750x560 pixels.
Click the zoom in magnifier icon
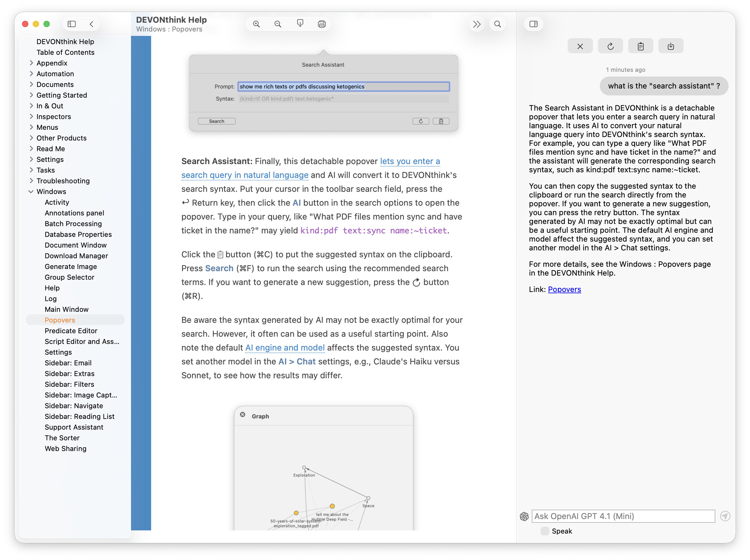(x=256, y=24)
